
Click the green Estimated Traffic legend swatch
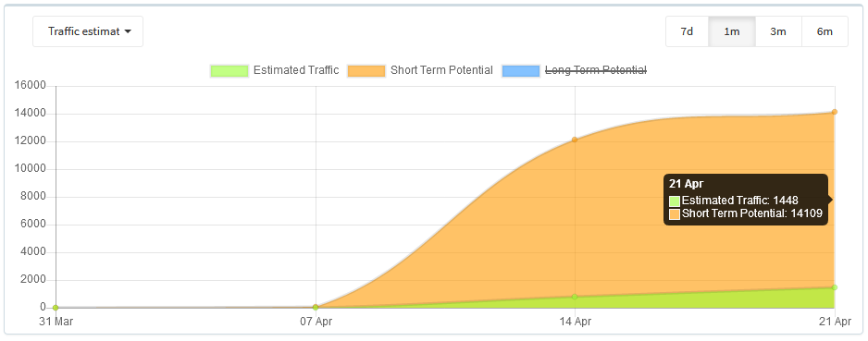point(229,71)
